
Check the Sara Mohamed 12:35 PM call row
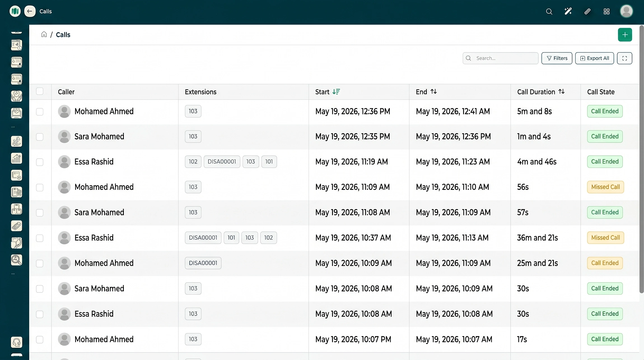click(40, 137)
